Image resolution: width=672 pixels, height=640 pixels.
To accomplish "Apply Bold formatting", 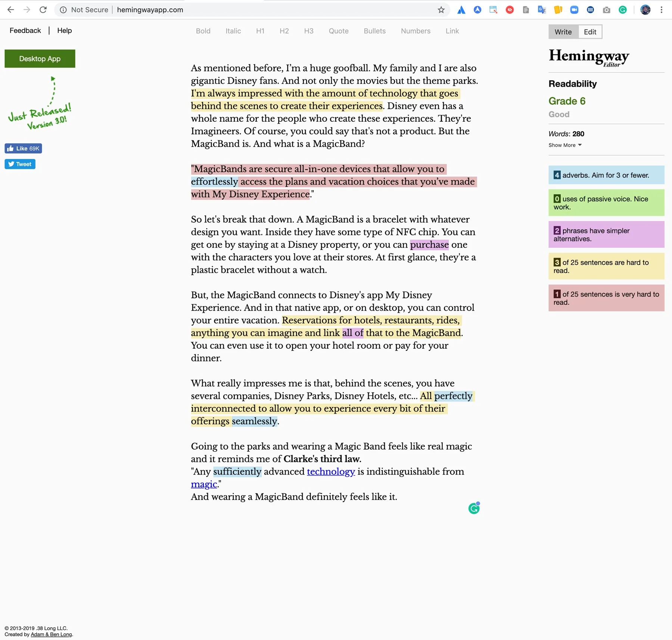I will coord(203,31).
